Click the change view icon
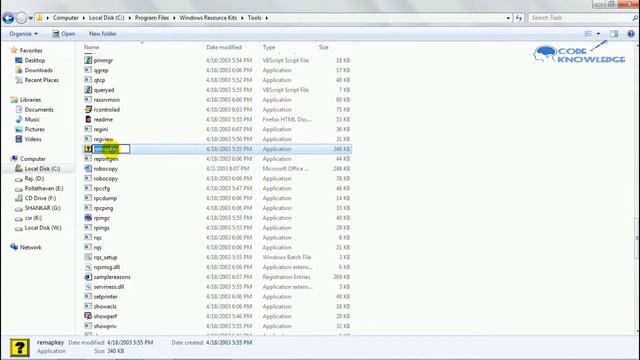This screenshot has height=360, width=640. [588, 34]
